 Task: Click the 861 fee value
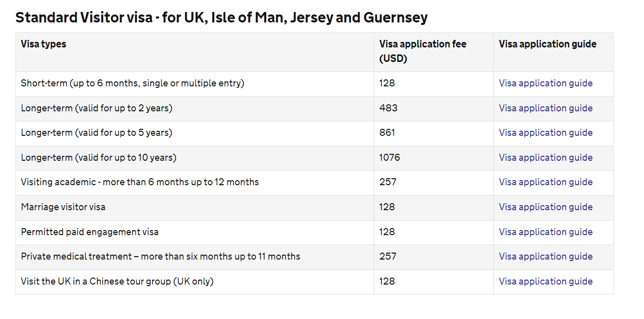click(387, 133)
